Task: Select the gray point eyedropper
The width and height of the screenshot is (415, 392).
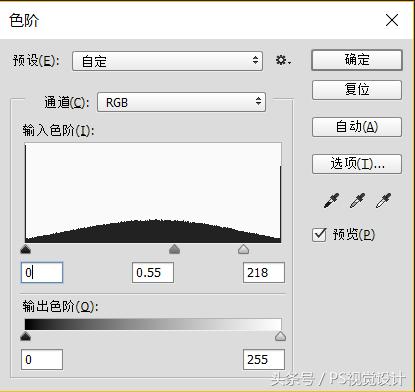Action: click(x=357, y=200)
